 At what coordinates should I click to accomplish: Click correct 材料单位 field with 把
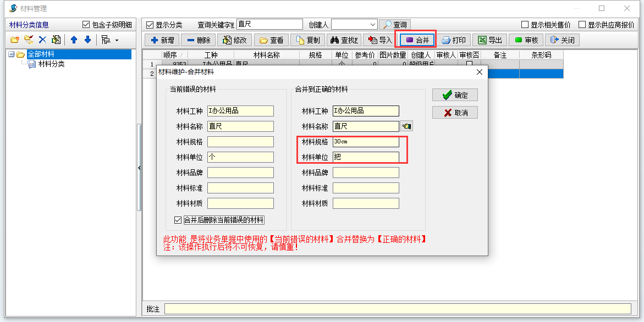(x=366, y=157)
